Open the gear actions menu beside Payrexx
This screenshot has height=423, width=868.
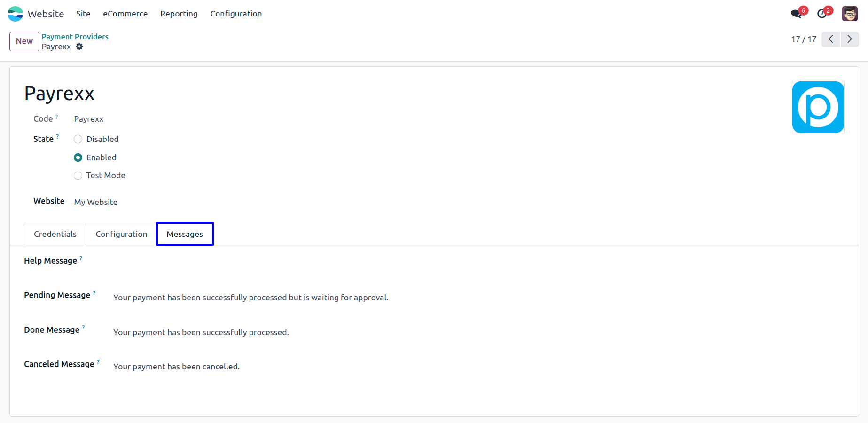tap(79, 47)
